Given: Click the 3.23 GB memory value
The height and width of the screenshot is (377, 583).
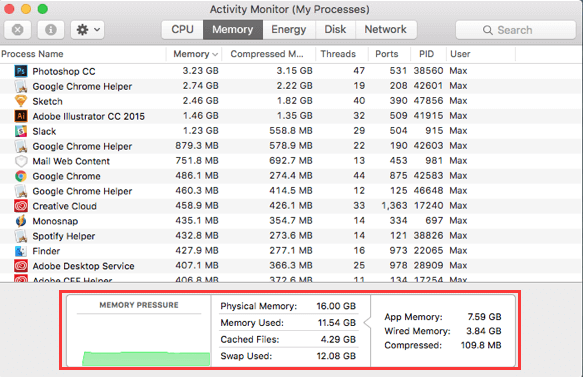Looking at the screenshot, I should pyautogui.click(x=200, y=71).
